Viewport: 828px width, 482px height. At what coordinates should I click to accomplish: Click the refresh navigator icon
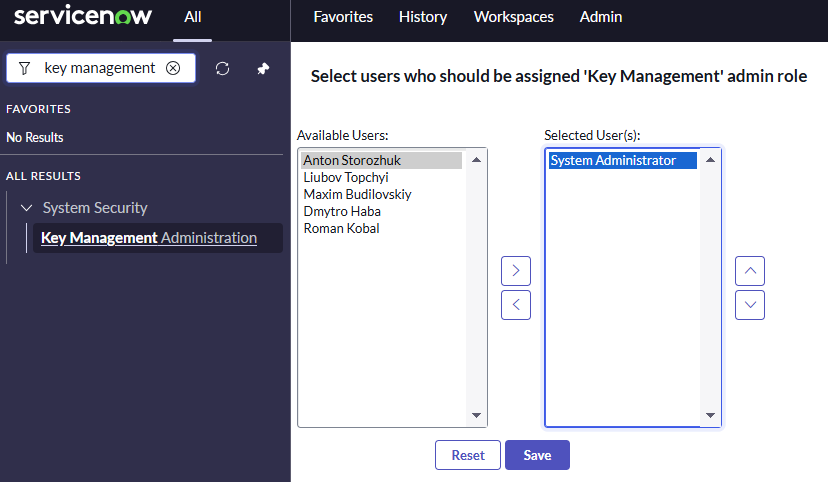click(x=223, y=68)
